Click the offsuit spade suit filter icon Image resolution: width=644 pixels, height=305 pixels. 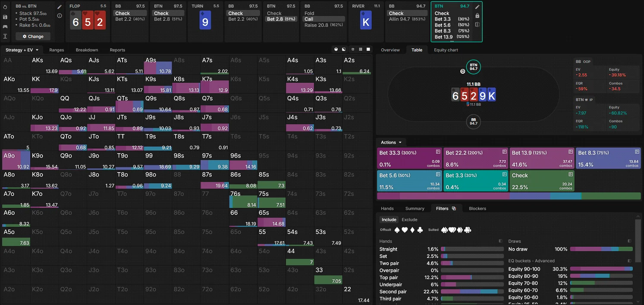(398, 230)
